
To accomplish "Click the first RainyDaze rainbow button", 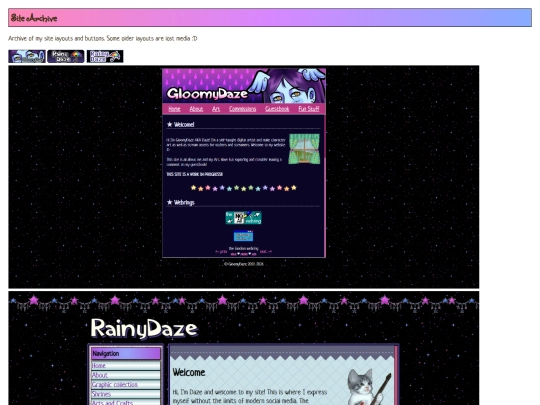I will pos(66,56).
